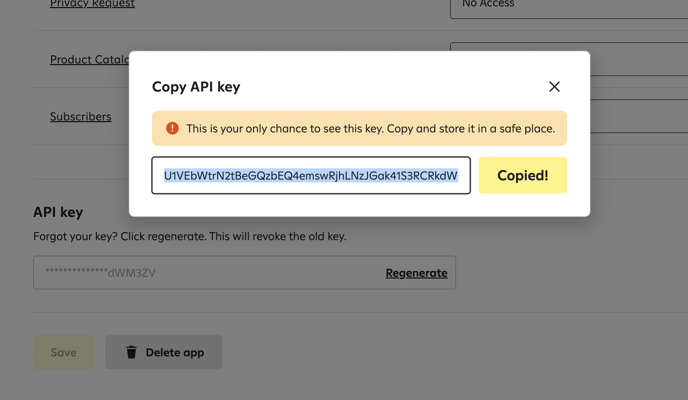Click the Regenerate link

pos(416,273)
